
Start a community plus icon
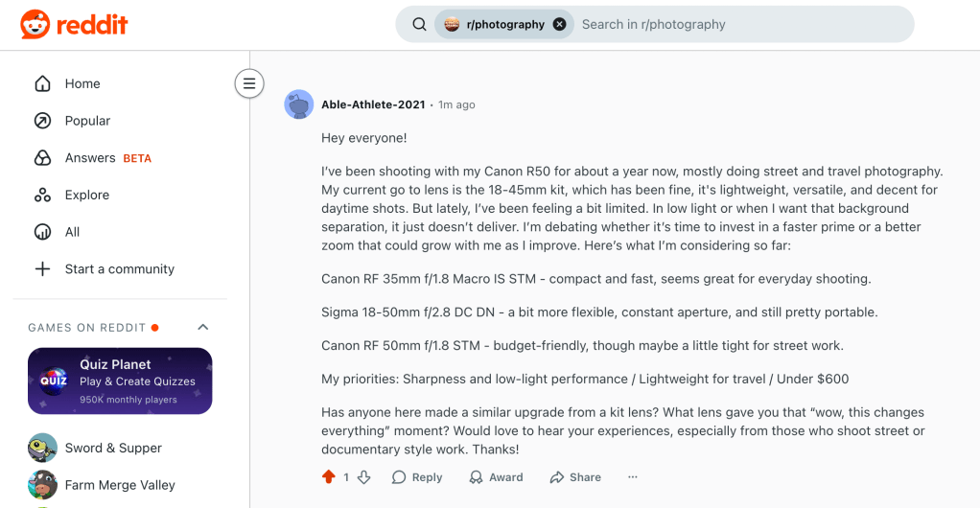click(42, 269)
